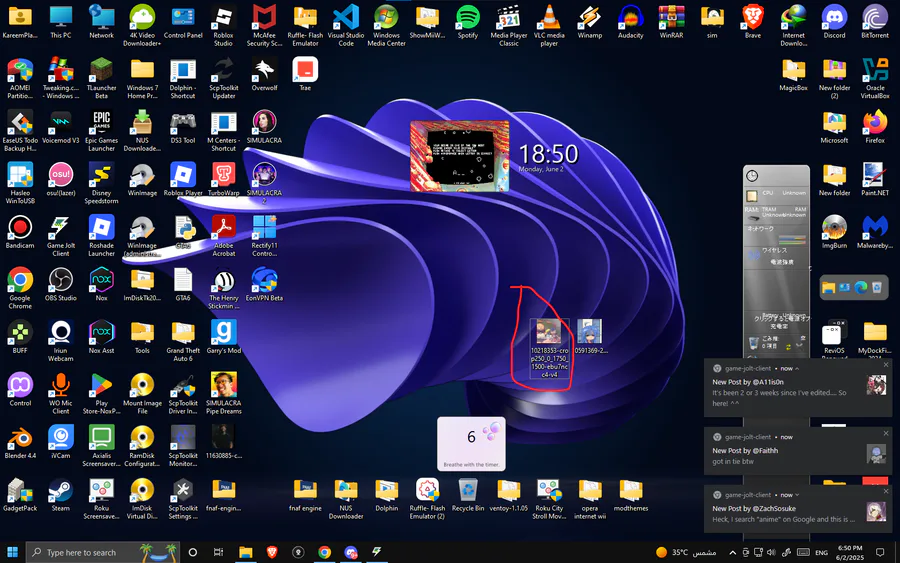Open the Adobe Acrobat shortcut
Screen dimensions: 900x563
pos(224,236)
